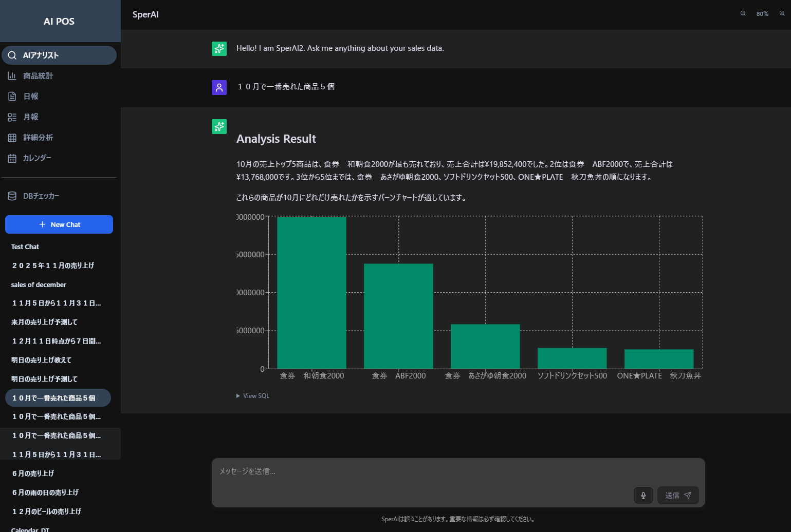Viewport: 791px width, 532px height.
Task: Open the 6月の雨の日の売り上げ chat
Action: click(58, 492)
